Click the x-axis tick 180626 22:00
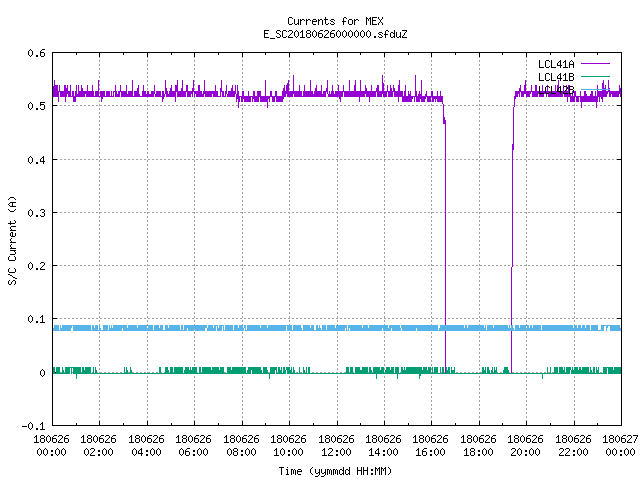640x480 pixels. [x=574, y=446]
